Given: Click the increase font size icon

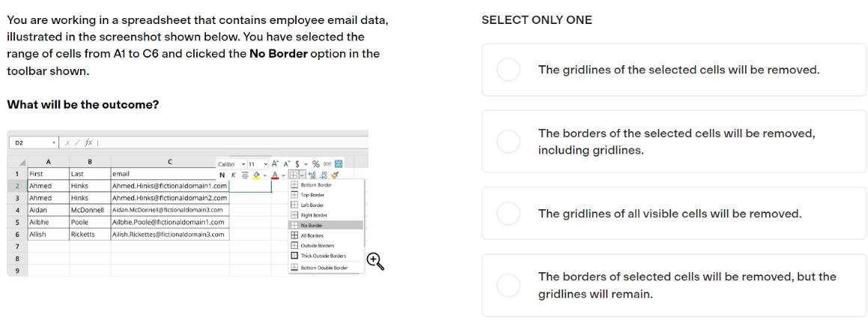Looking at the screenshot, I should pos(276,163).
